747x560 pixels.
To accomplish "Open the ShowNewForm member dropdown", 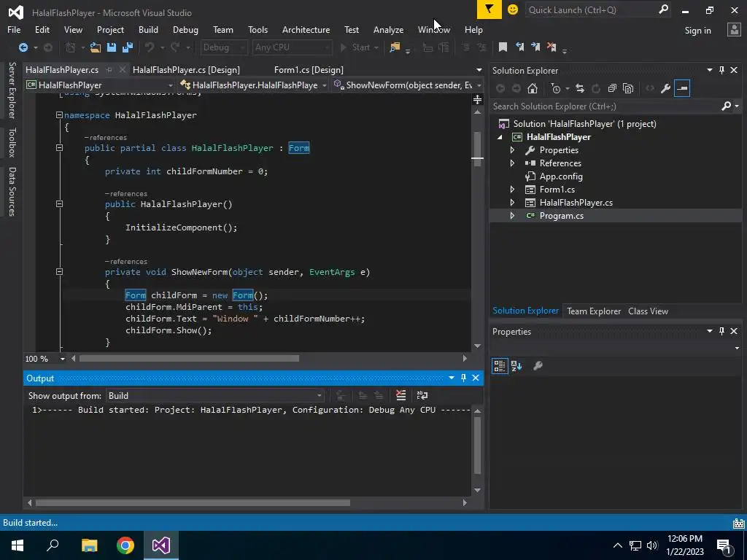I will 408,85.
